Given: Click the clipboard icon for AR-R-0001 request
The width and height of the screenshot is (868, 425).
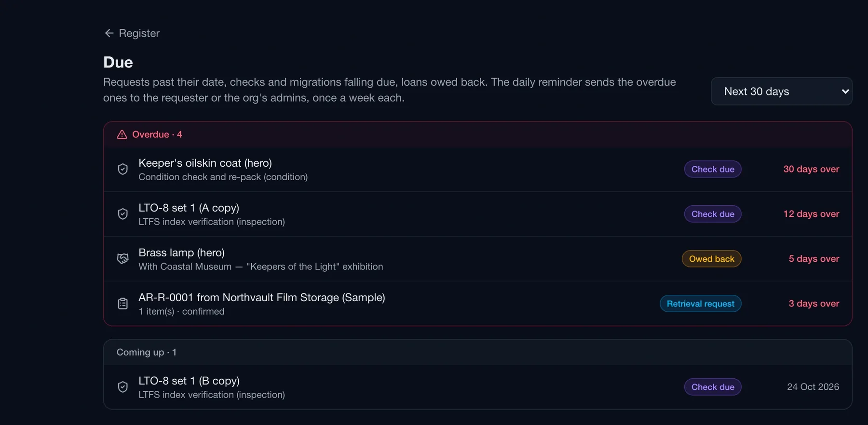Looking at the screenshot, I should 123,304.
